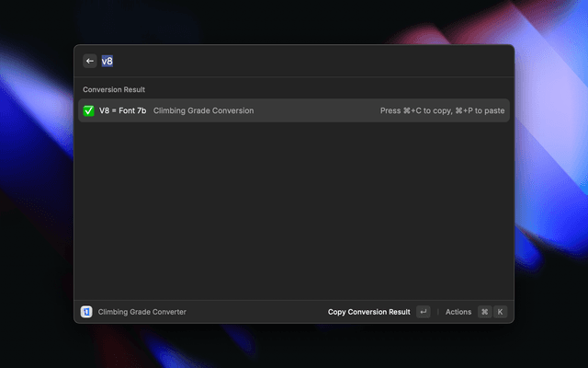Viewport: 588px width, 368px height.
Task: Click the Climbing Grade Conversion subtitle text
Action: point(203,110)
